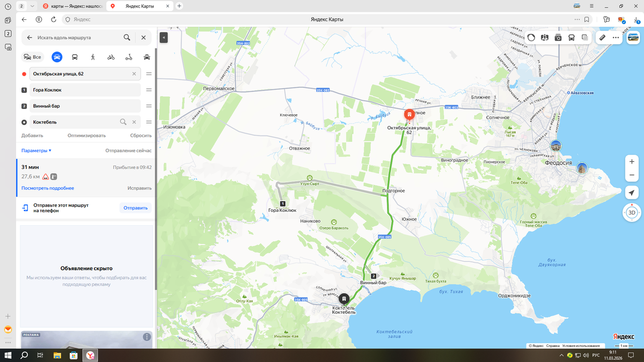
Task: Click destination pin at Коктебель on map
Action: point(344,299)
